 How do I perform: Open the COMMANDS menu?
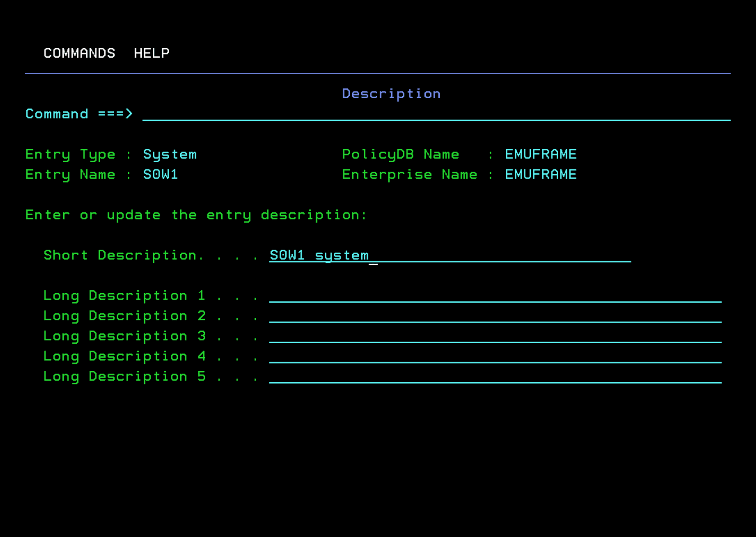tap(79, 53)
